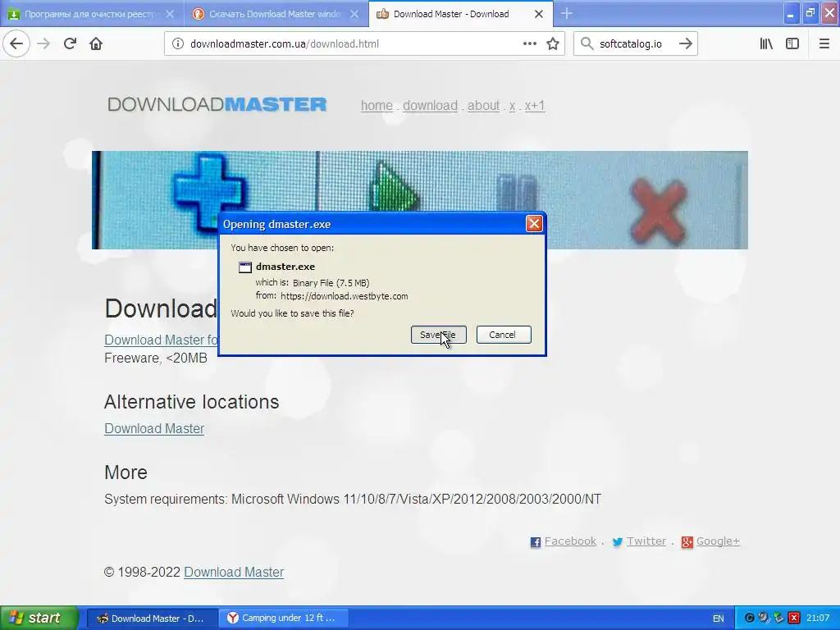
Task: Click the footer Download Master link
Action: pyautogui.click(x=234, y=572)
